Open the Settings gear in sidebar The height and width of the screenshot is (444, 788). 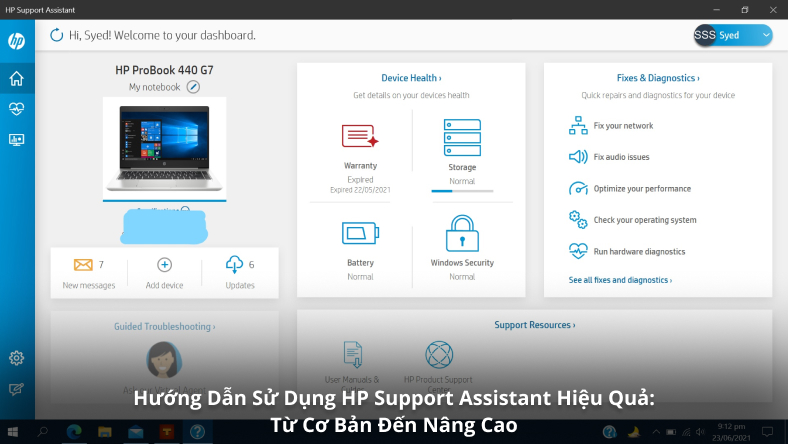17,358
